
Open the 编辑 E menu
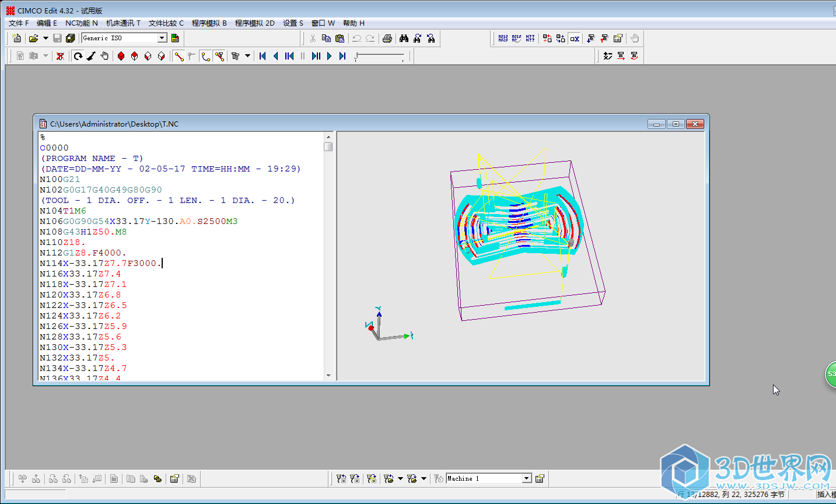[47, 23]
